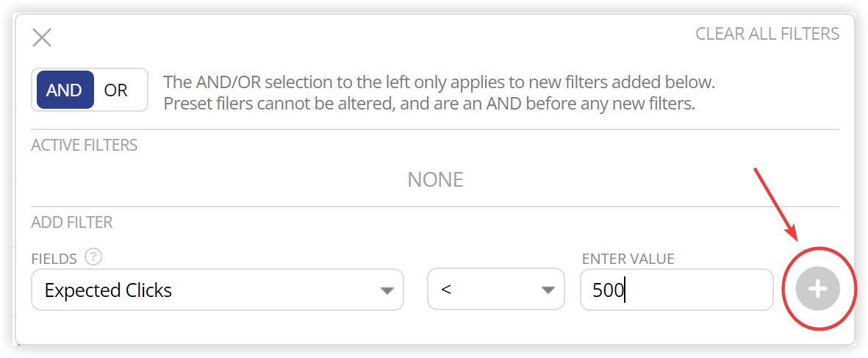Open the Expected Clicks fields dropdown
Screen dimensions: 868x358
coord(218,290)
